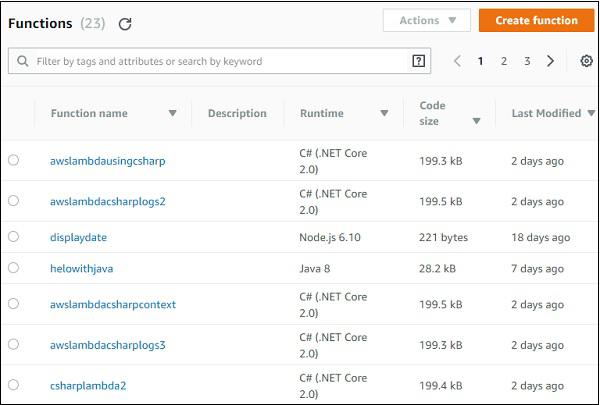Viewport: 600px width, 405px height.
Task: Click Create function button
Action: coord(535,20)
